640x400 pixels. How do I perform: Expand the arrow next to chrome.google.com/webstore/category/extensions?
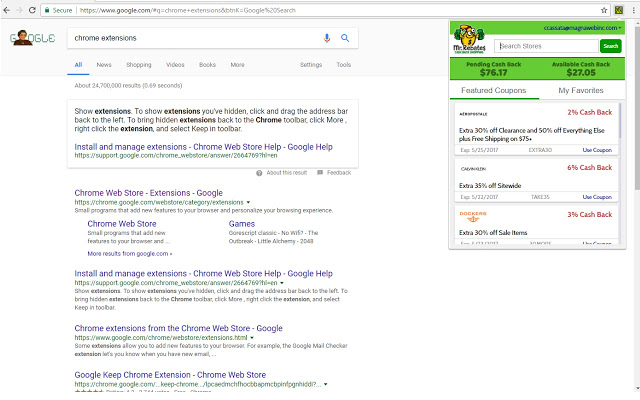[248, 202]
